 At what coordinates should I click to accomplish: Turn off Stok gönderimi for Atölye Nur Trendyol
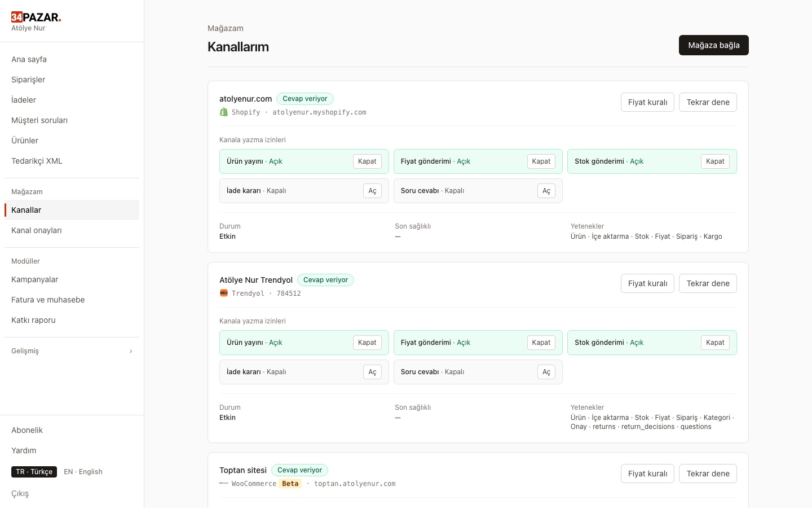tap(715, 343)
